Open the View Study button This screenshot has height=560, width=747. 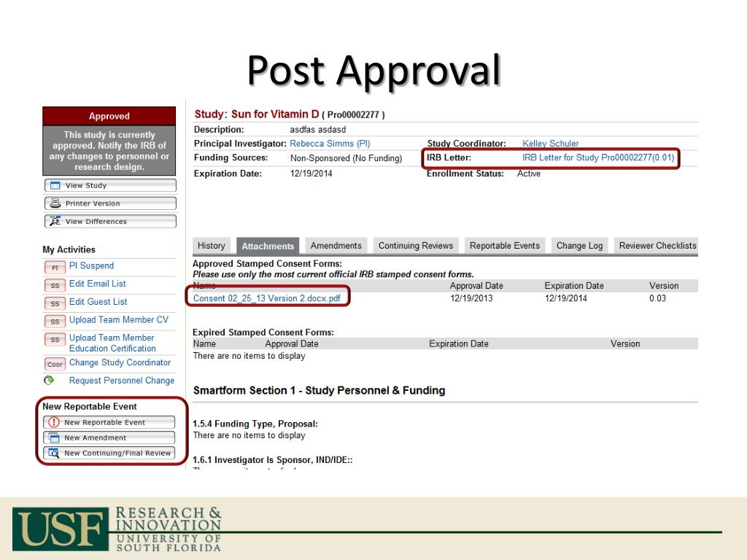110,185
